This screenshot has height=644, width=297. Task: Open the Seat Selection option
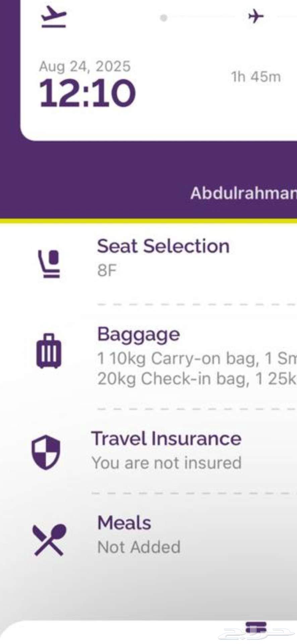tap(163, 246)
